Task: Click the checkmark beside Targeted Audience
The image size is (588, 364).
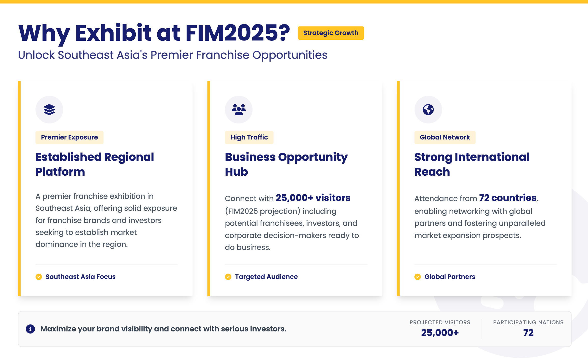Action: tap(228, 277)
